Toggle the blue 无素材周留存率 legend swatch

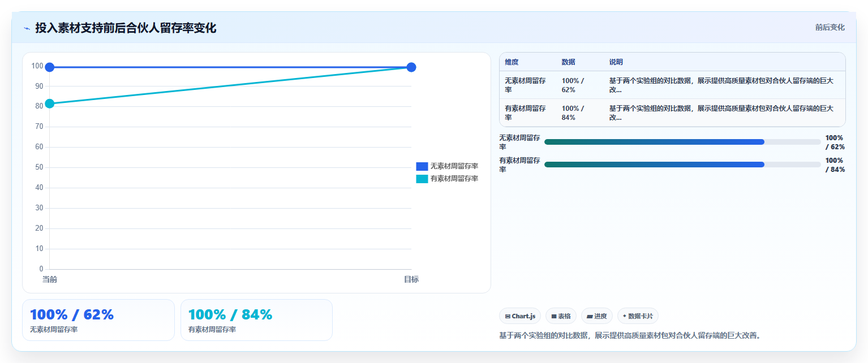point(422,166)
